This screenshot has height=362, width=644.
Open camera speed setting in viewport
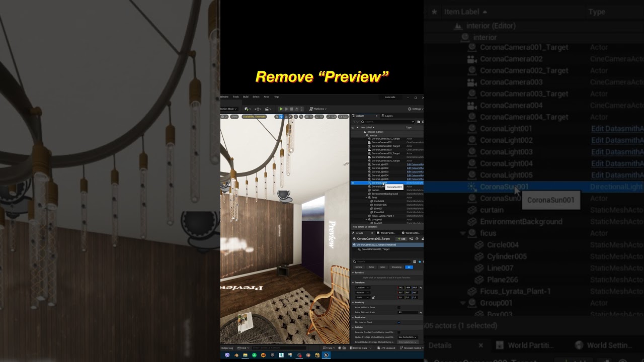pyautogui.click(x=343, y=117)
